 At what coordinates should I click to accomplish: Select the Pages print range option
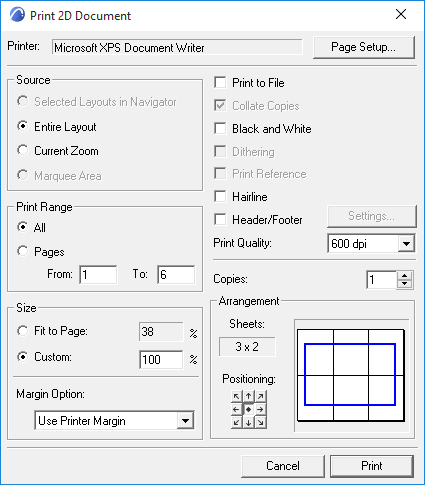click(23, 251)
